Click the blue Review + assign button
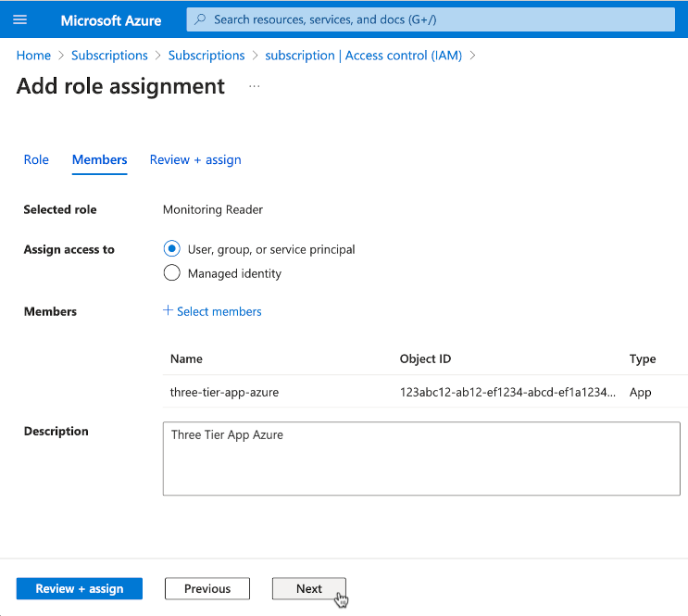 [80, 589]
